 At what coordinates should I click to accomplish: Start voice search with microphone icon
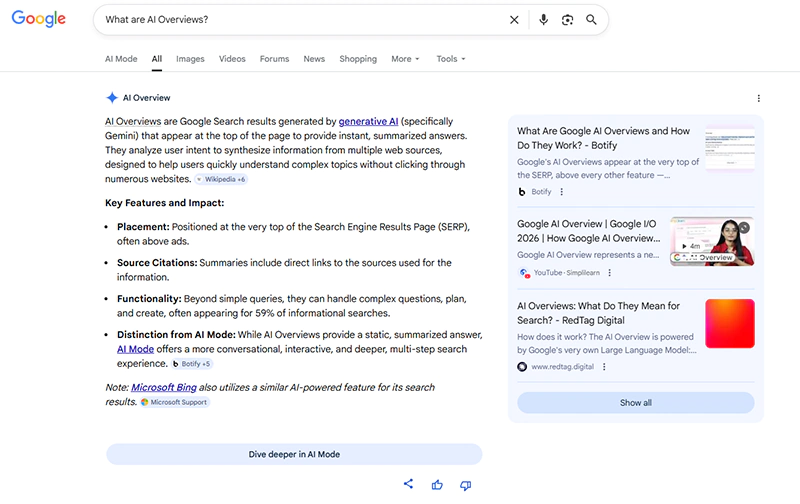pos(543,19)
